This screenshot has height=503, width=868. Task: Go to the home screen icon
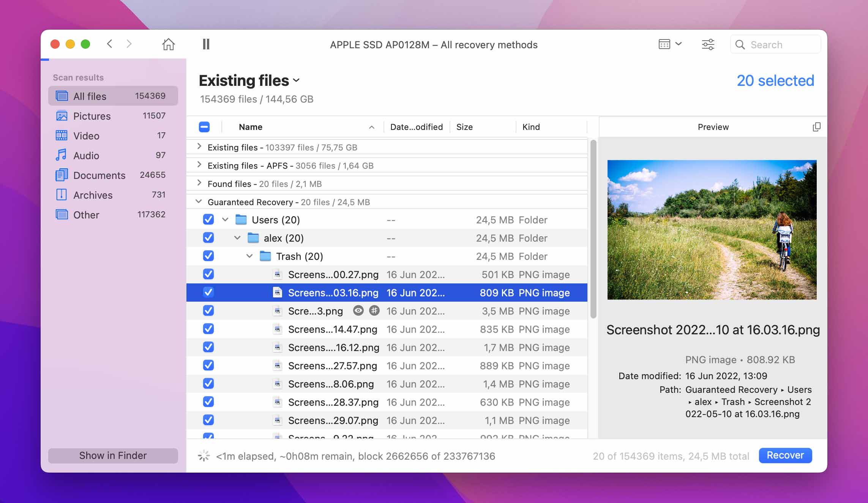(168, 44)
